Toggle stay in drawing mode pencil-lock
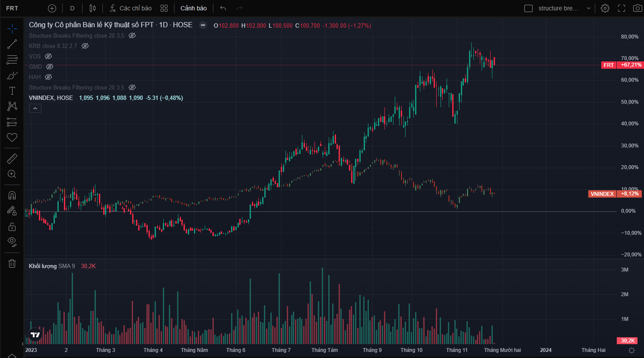 coord(12,211)
